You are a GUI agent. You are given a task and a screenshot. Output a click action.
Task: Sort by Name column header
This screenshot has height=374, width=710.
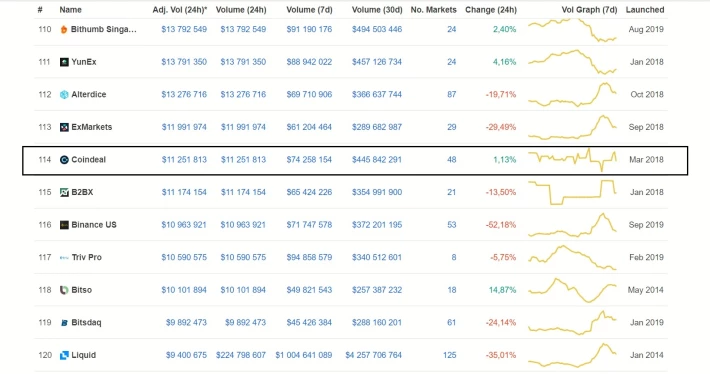click(71, 10)
